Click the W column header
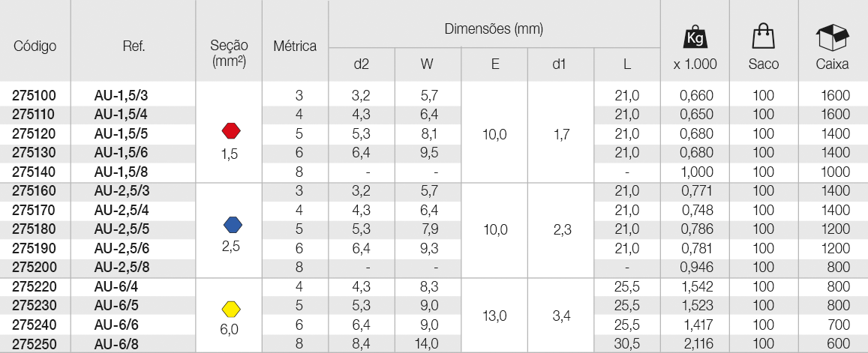The image size is (868, 353). pos(427,64)
